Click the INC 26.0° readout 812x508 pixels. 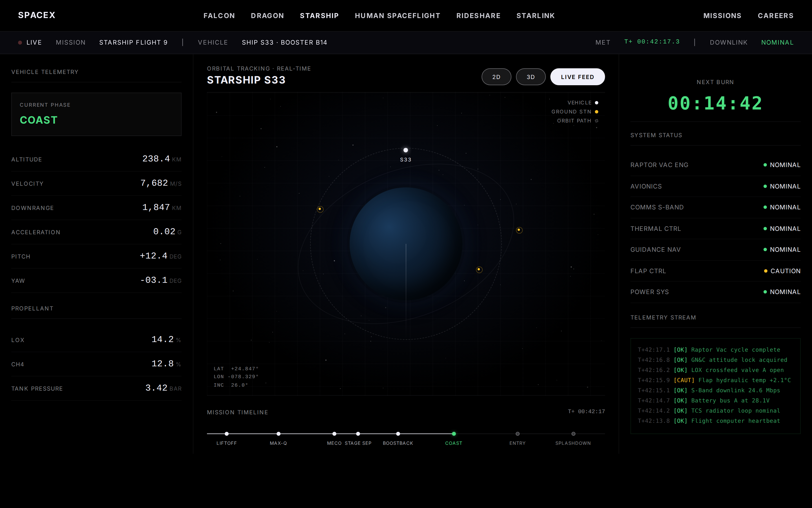click(x=231, y=385)
